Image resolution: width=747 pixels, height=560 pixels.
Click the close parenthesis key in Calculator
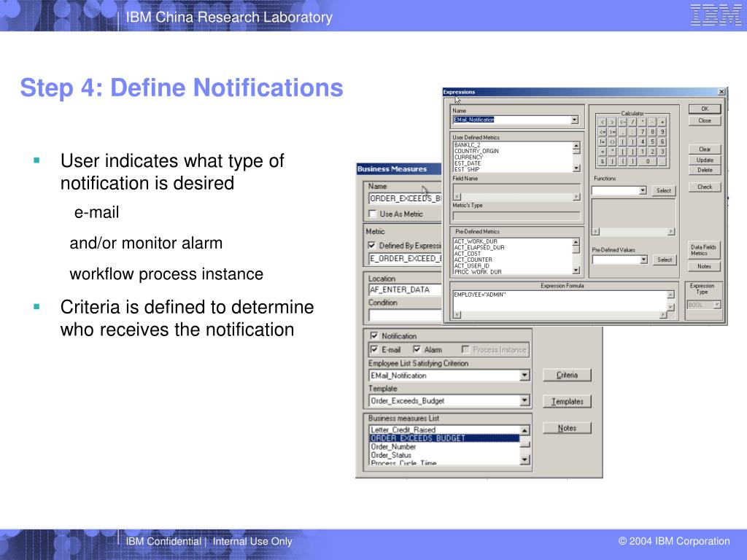632,161
